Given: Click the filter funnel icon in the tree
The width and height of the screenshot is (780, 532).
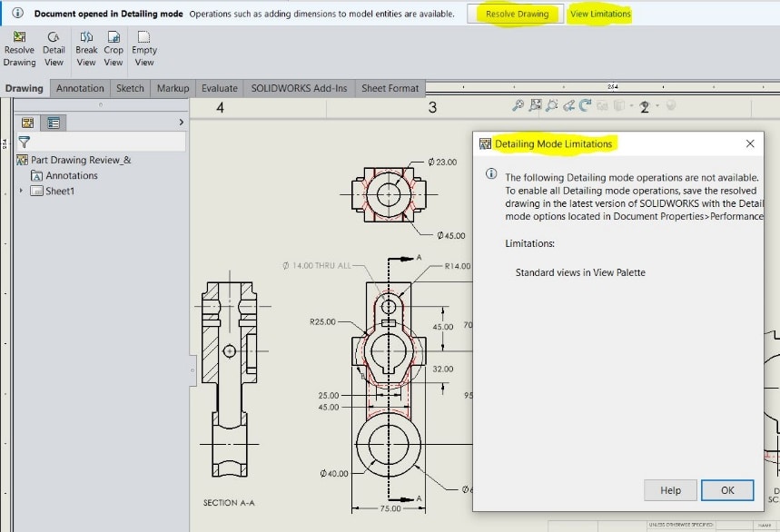Looking at the screenshot, I should [25, 142].
